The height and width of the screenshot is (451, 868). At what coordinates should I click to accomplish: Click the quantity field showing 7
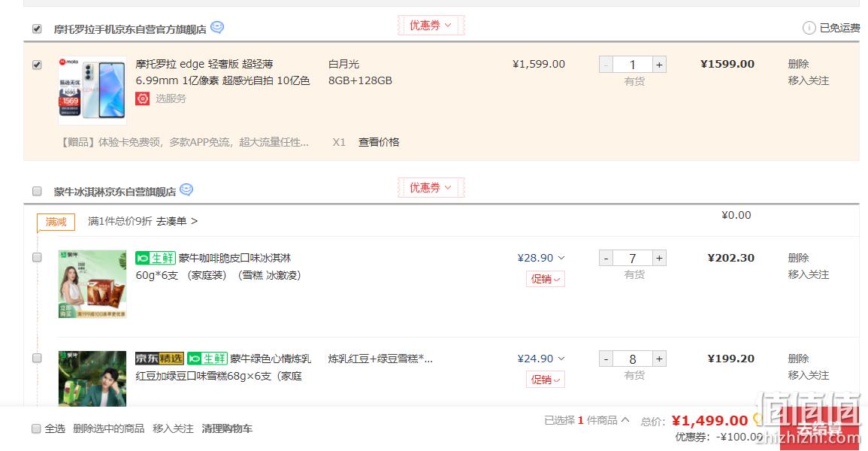[x=633, y=258]
